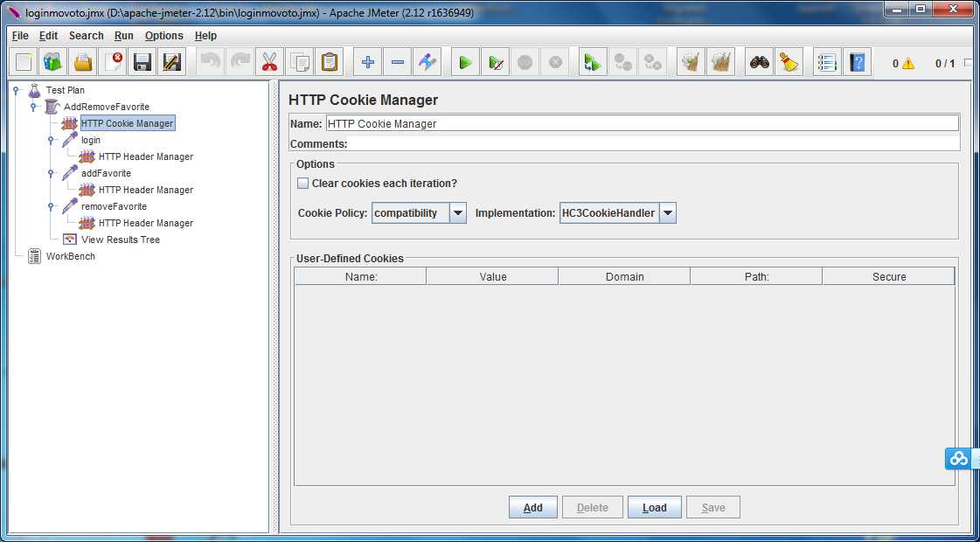
Task: Click the Delete cookie button
Action: (x=593, y=508)
